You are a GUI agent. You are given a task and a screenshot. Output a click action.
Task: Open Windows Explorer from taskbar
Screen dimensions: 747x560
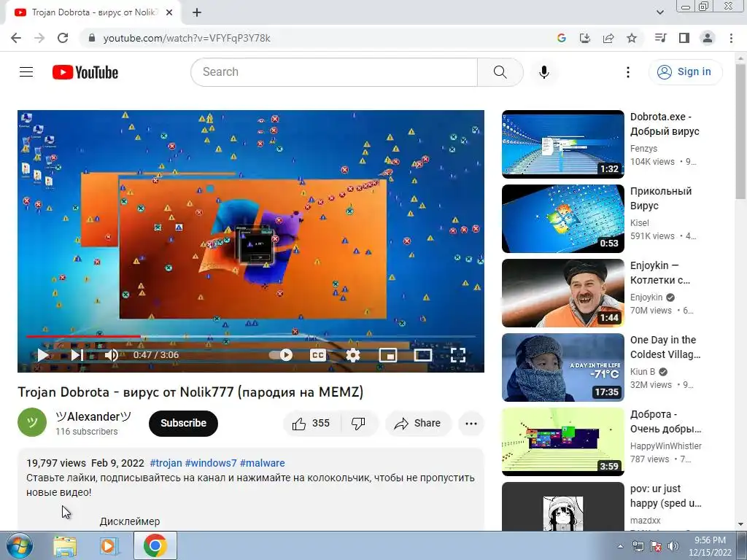[x=65, y=546]
